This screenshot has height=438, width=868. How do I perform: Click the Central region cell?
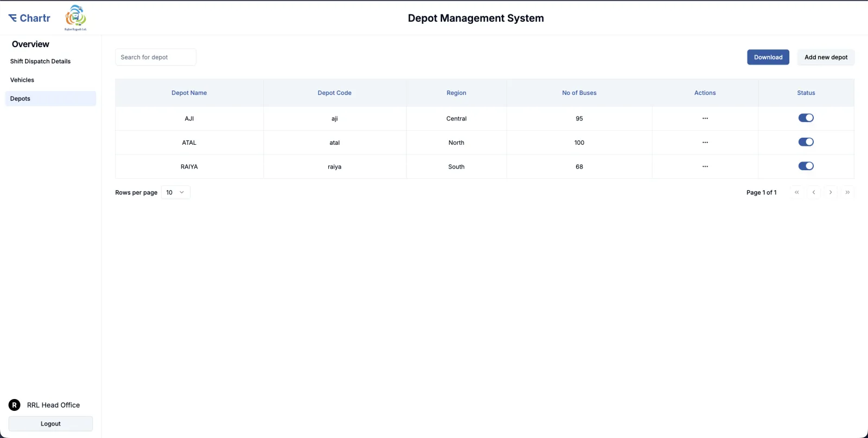pyautogui.click(x=456, y=119)
